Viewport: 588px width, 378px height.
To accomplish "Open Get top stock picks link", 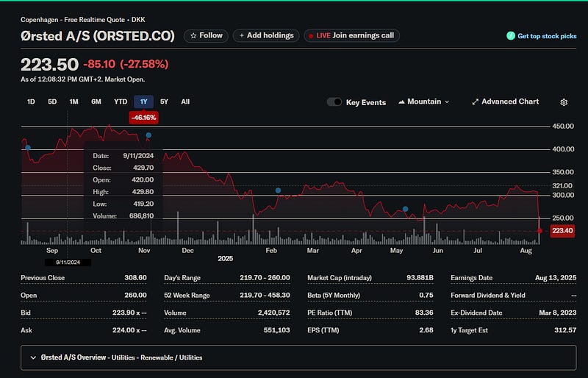I will (547, 36).
